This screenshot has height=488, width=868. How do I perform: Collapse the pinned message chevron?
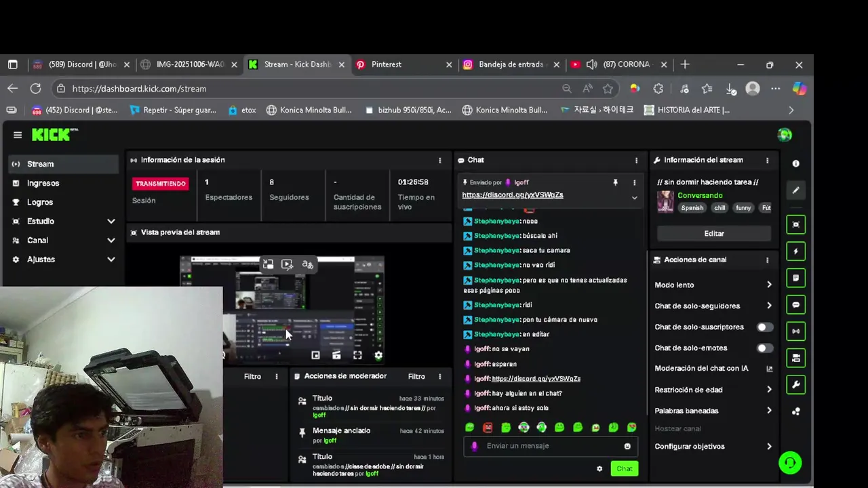(634, 198)
